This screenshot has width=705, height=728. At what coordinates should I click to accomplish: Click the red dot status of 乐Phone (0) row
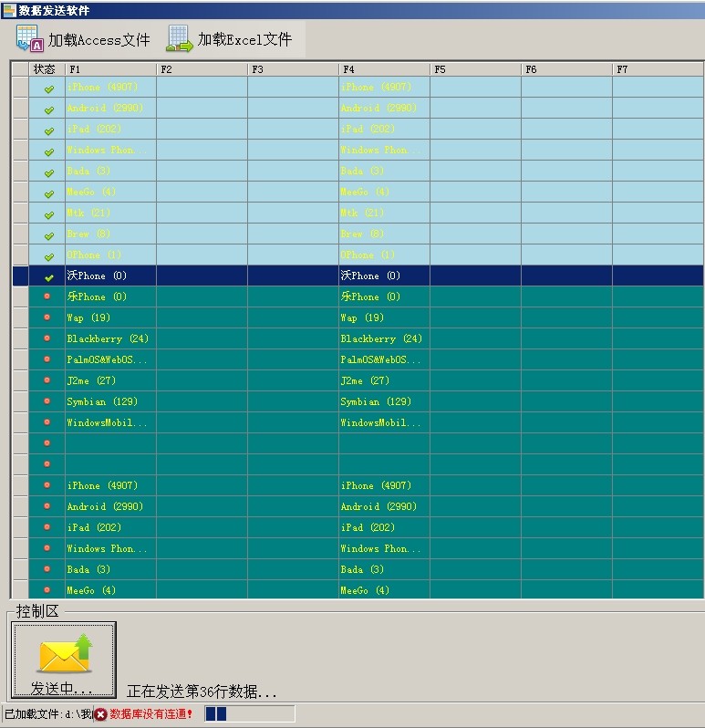47,296
